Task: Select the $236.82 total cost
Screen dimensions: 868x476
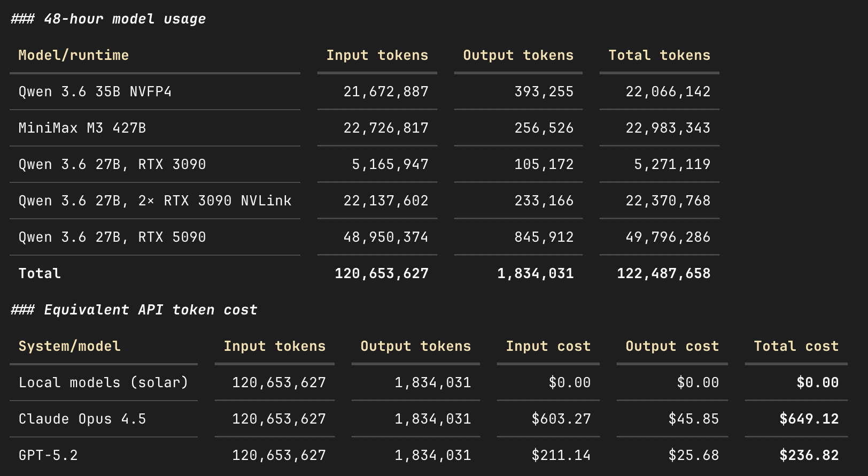Action: pos(809,455)
